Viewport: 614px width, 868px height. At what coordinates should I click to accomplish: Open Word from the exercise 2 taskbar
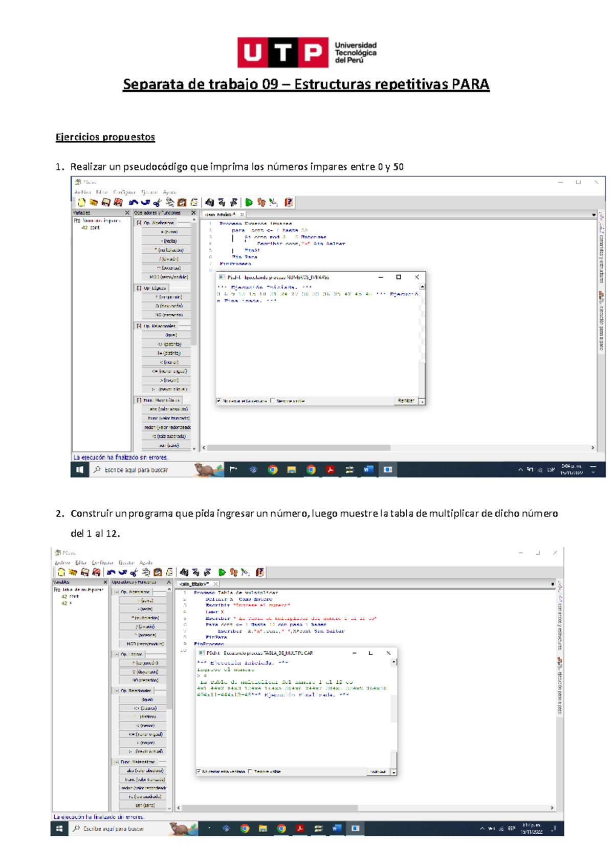point(336,828)
